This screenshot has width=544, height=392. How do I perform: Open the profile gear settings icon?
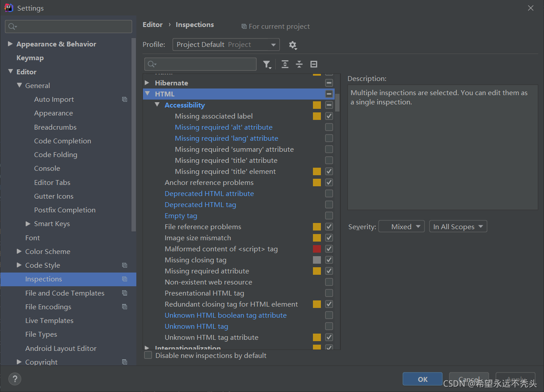(293, 45)
